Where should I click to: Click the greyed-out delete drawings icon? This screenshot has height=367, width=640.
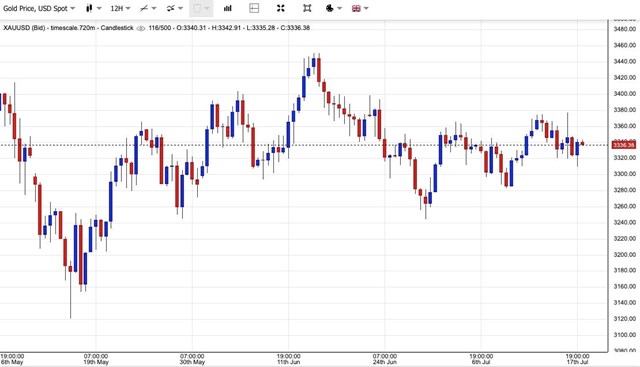click(198, 8)
